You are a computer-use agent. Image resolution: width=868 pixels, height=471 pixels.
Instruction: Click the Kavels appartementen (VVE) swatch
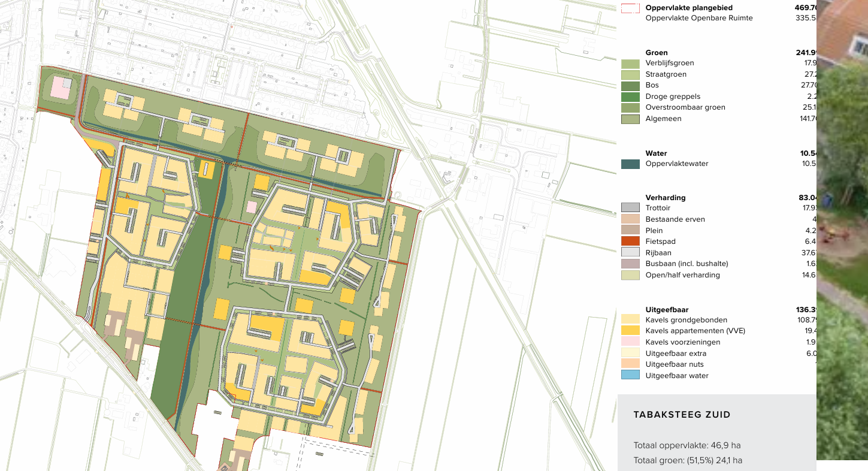630,331
